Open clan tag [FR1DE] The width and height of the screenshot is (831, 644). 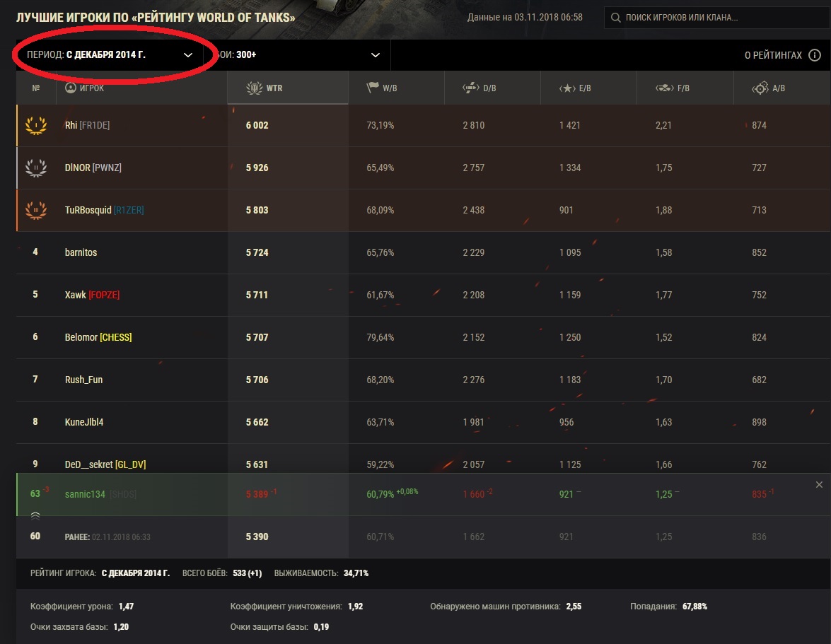[95, 126]
